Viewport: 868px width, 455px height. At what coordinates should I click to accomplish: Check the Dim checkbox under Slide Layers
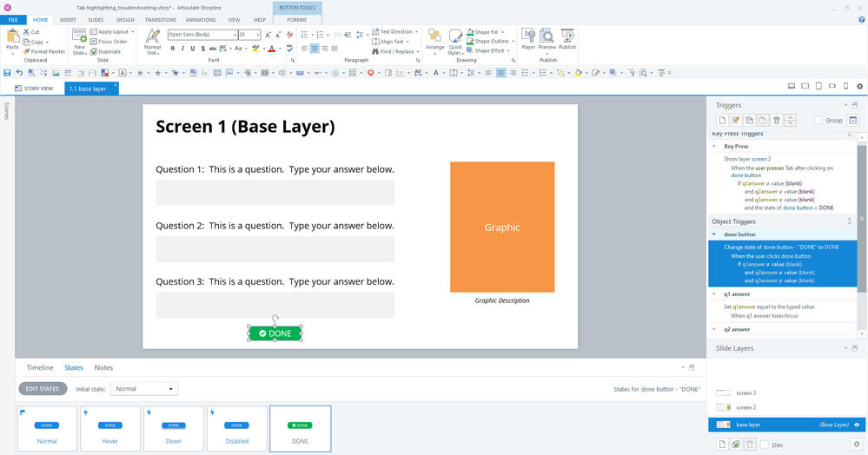pyautogui.click(x=764, y=444)
